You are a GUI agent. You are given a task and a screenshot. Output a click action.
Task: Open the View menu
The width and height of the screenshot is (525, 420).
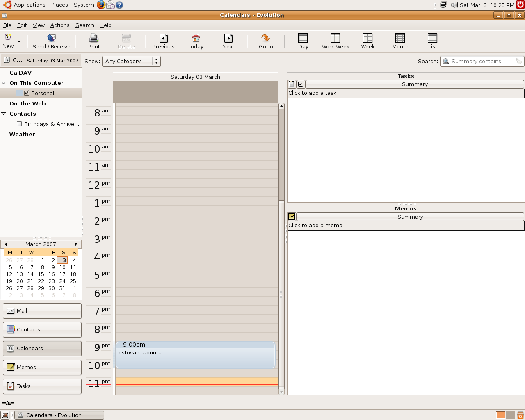pyautogui.click(x=39, y=25)
